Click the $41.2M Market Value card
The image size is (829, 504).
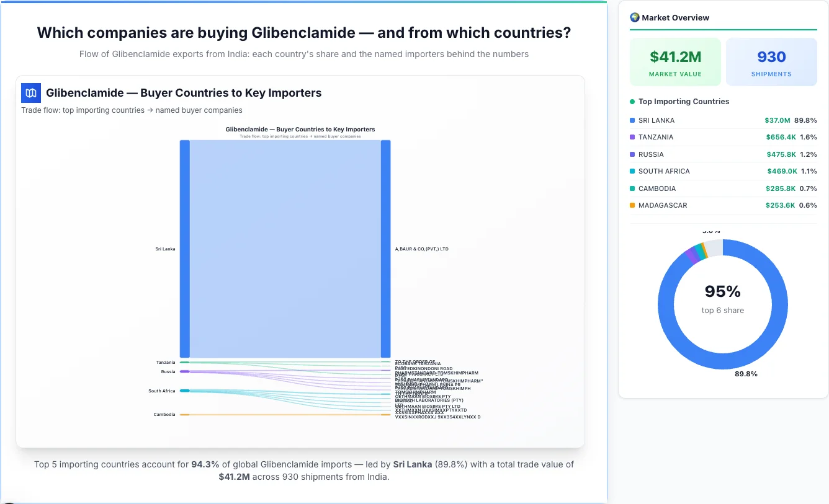pyautogui.click(x=675, y=61)
